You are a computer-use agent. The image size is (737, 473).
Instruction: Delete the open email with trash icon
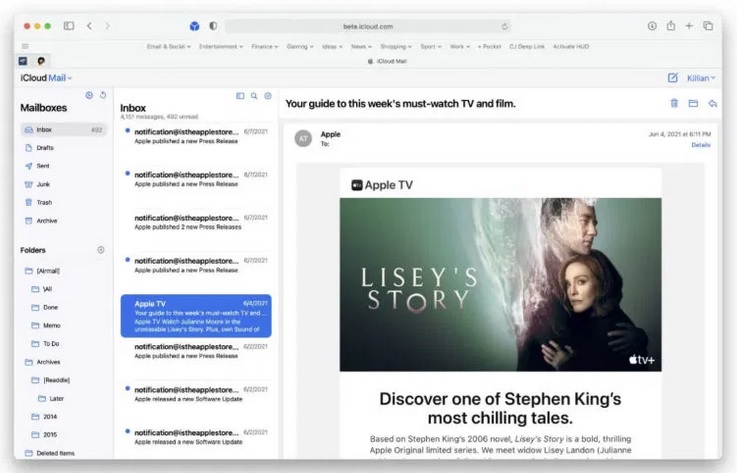pos(674,103)
